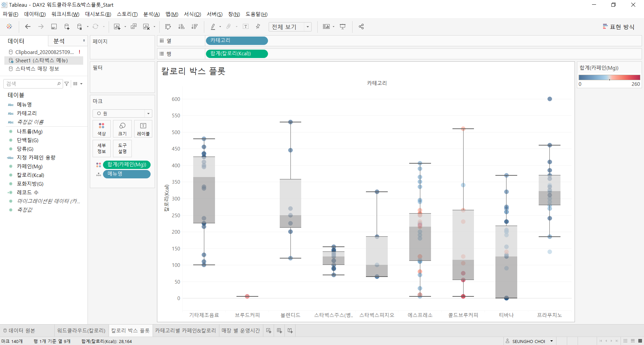Click the highlight pen icon
The height and width of the screenshot is (345, 644).
(213, 26)
